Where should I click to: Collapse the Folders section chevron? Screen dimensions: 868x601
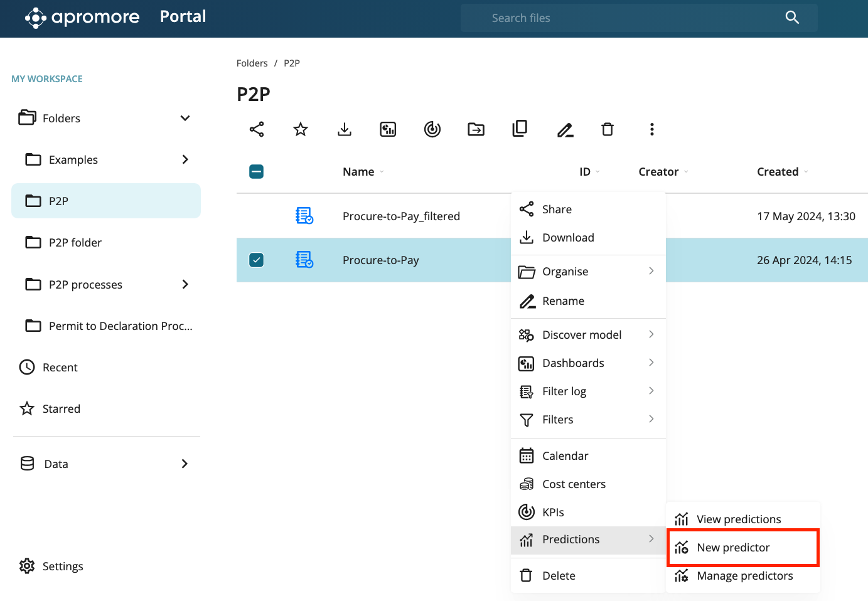185,119
